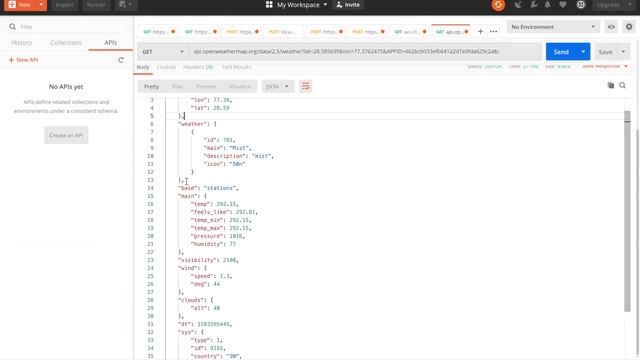Viewport: 640px width, 360px height.
Task: Toggle the line wrap icon
Action: tap(305, 87)
